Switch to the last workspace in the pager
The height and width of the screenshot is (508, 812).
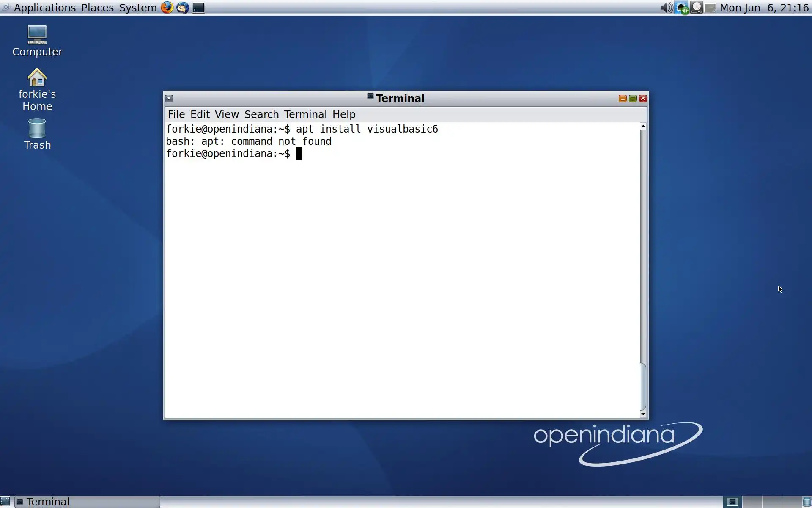(x=791, y=502)
